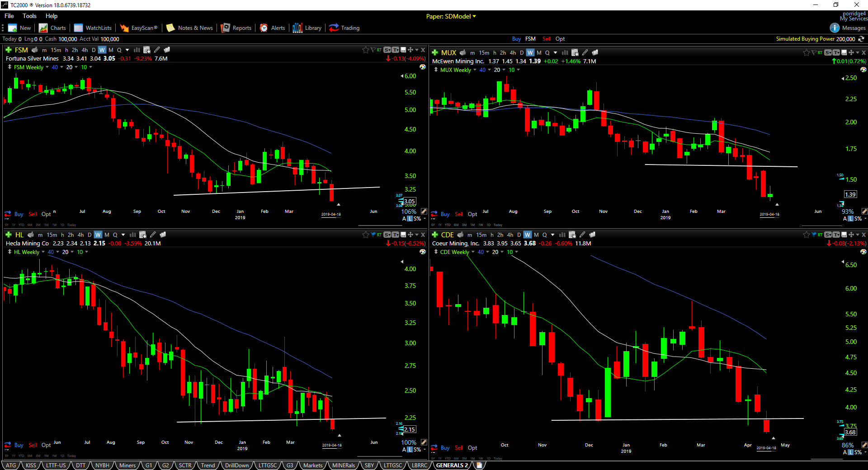Launch EasyScan from the toolbar
Viewport: 868px width, 470px height.
(x=139, y=28)
